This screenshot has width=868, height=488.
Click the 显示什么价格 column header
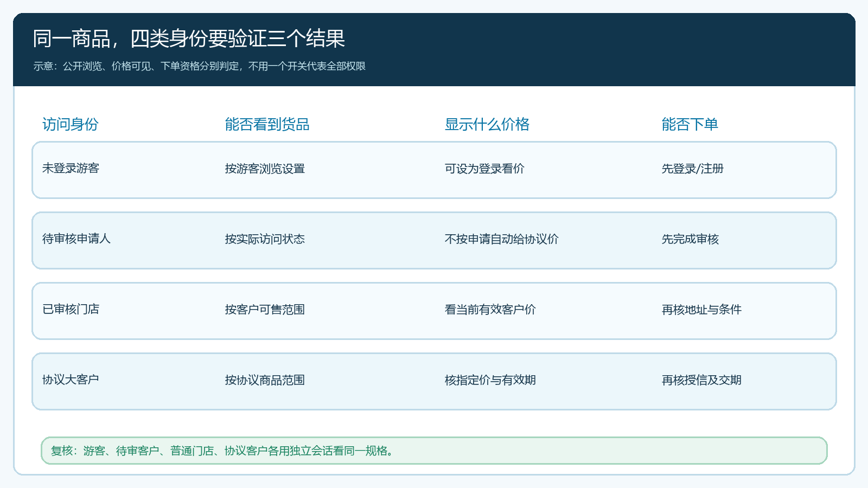pyautogui.click(x=487, y=124)
